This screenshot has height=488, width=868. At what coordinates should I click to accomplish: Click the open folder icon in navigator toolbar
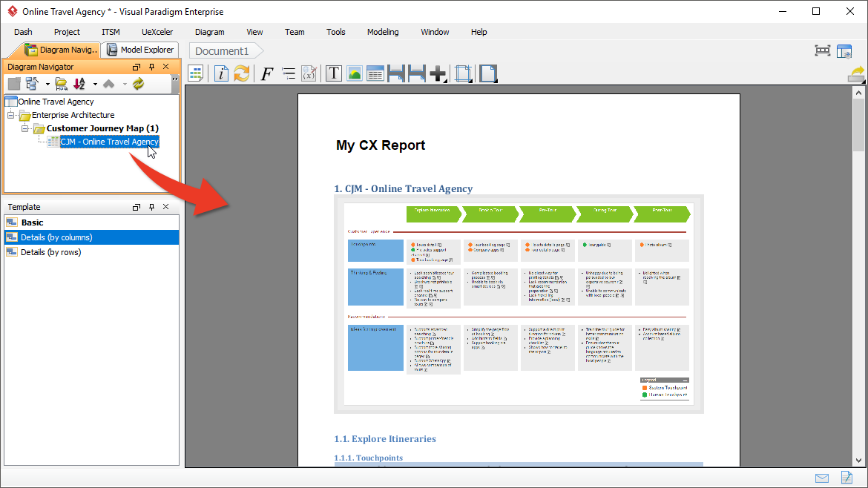62,84
